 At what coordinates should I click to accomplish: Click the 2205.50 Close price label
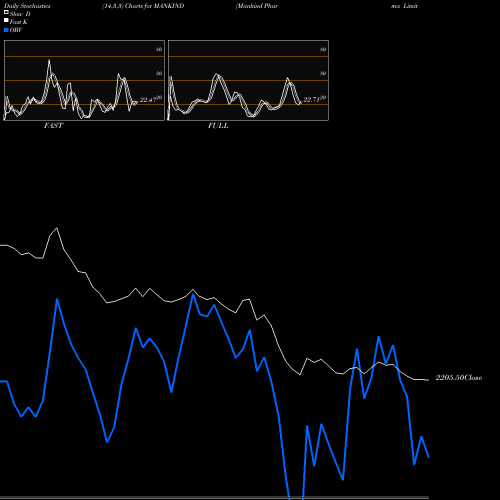(x=459, y=378)
